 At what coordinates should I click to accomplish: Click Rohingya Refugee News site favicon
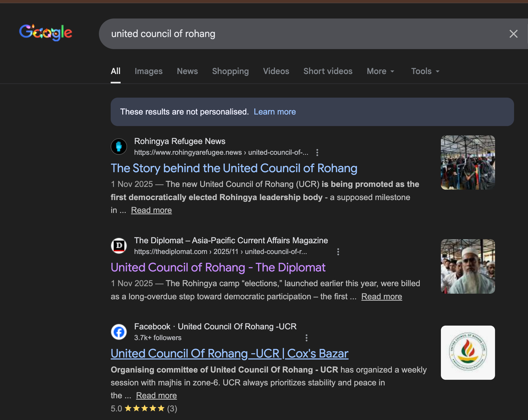[x=119, y=146]
